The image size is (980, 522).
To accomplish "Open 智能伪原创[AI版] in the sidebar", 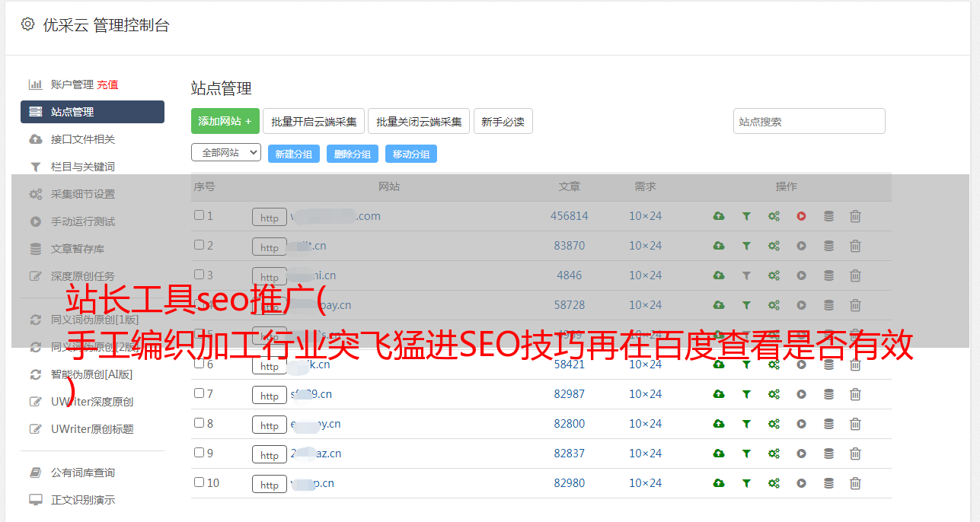I will tap(92, 374).
